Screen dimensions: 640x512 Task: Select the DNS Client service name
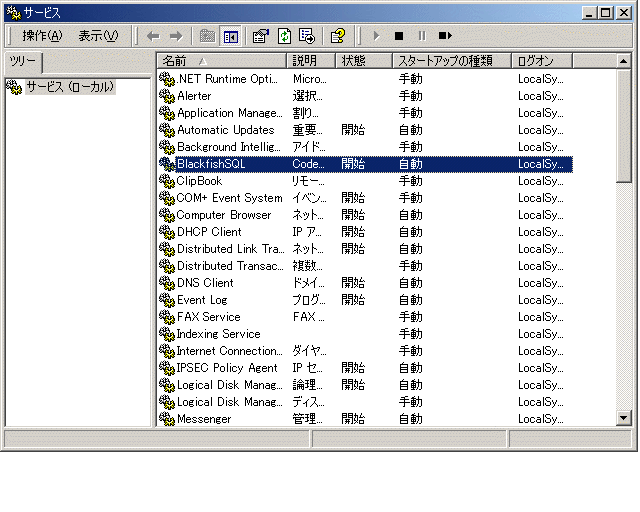click(205, 283)
